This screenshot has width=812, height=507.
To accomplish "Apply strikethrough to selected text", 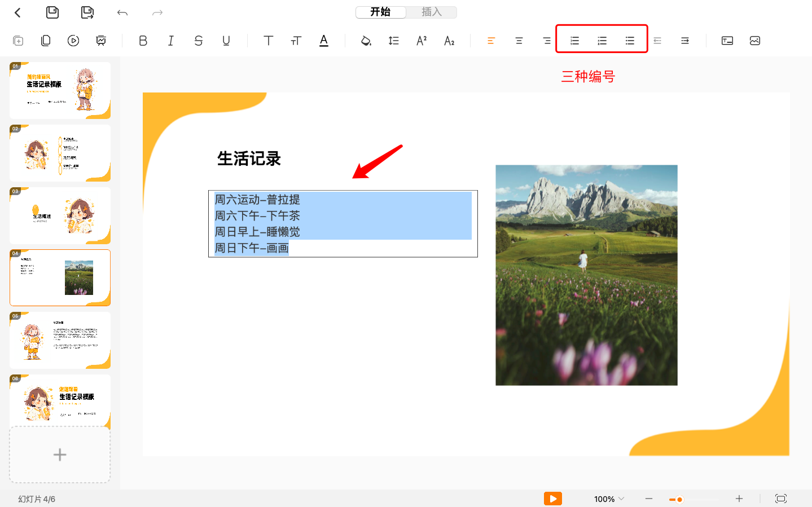I will pyautogui.click(x=198, y=40).
